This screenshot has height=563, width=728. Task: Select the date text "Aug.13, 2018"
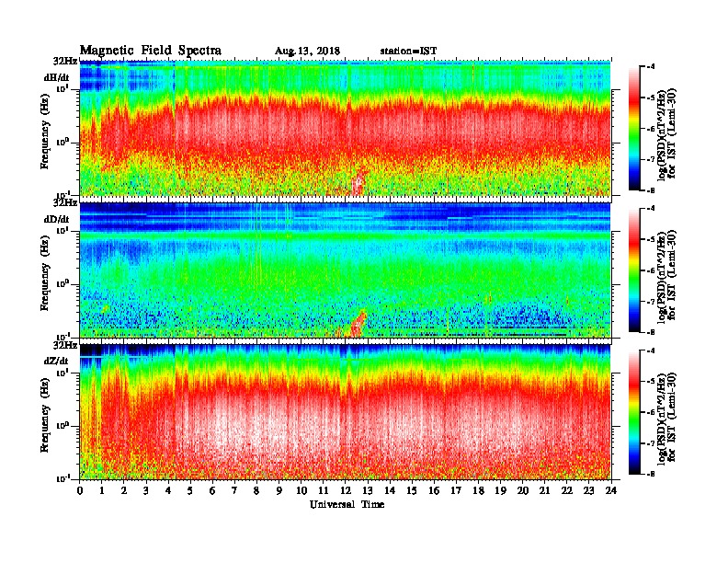tap(307, 52)
